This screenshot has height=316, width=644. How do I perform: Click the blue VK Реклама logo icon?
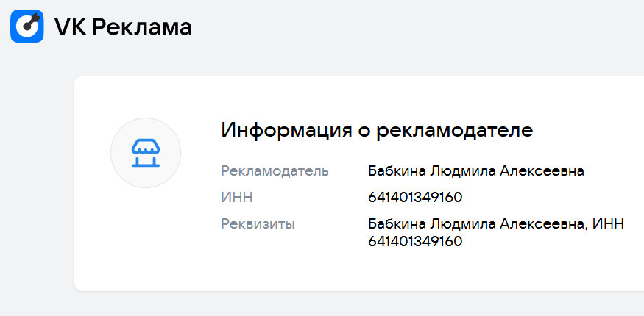click(27, 26)
